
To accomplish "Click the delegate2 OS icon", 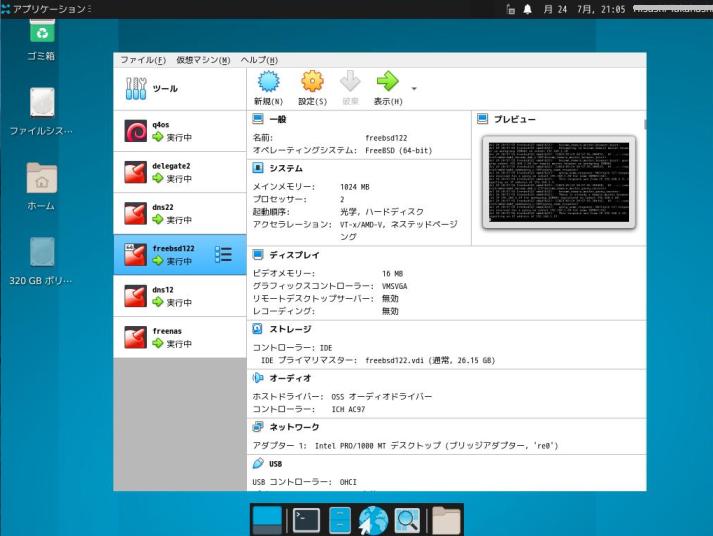I will pyautogui.click(x=136, y=172).
